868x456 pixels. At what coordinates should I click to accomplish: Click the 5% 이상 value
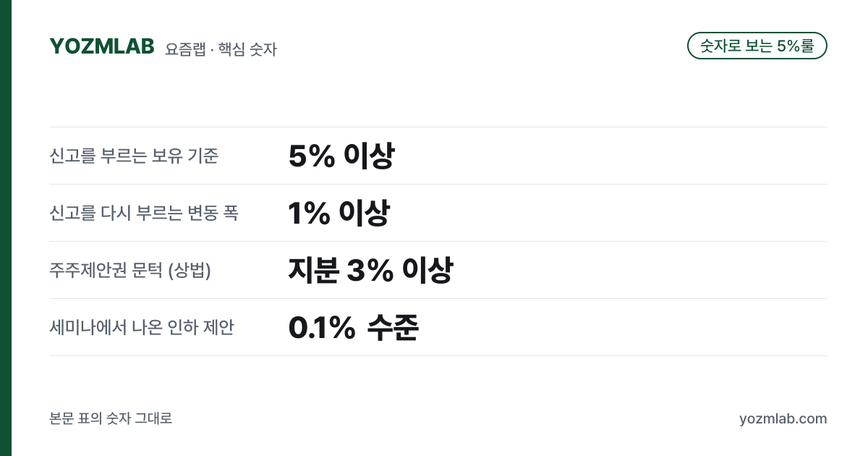tap(341, 156)
